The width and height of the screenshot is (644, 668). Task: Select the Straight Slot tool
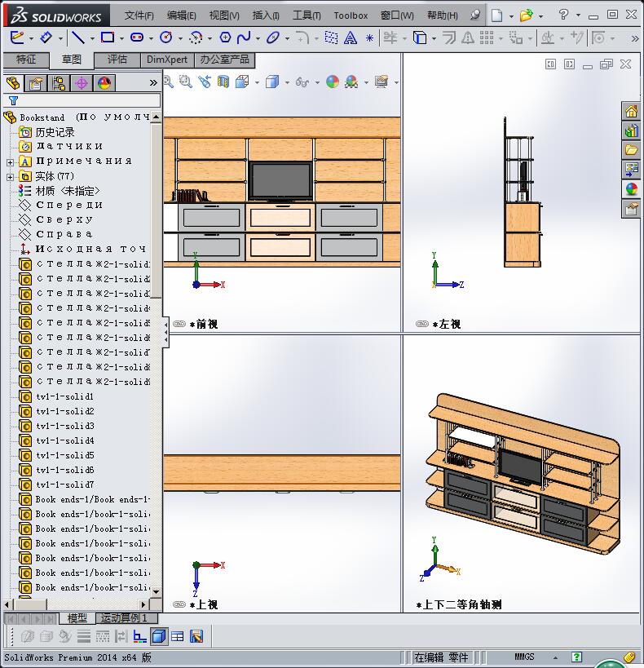[x=137, y=38]
